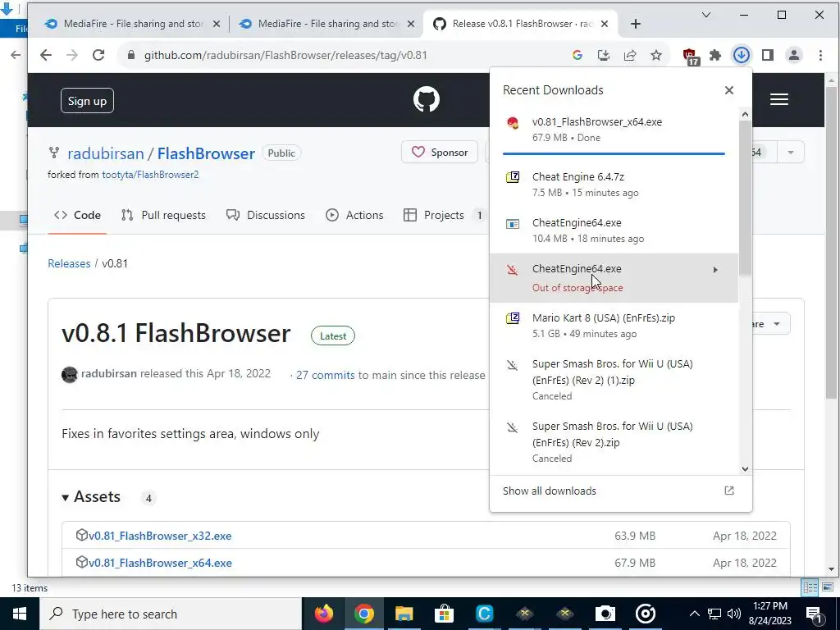Open the Pull requests tab
This screenshot has width=840, height=630.
pyautogui.click(x=163, y=216)
